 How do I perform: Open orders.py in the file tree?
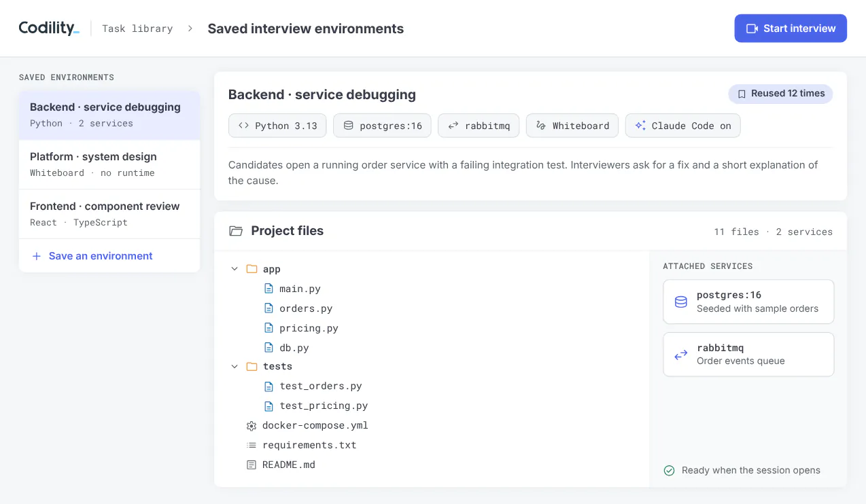306,308
